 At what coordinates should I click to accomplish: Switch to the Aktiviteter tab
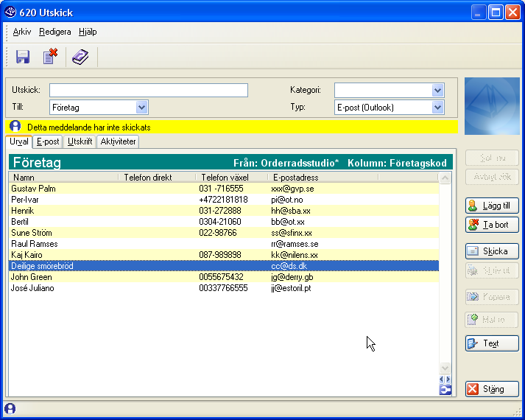118,141
